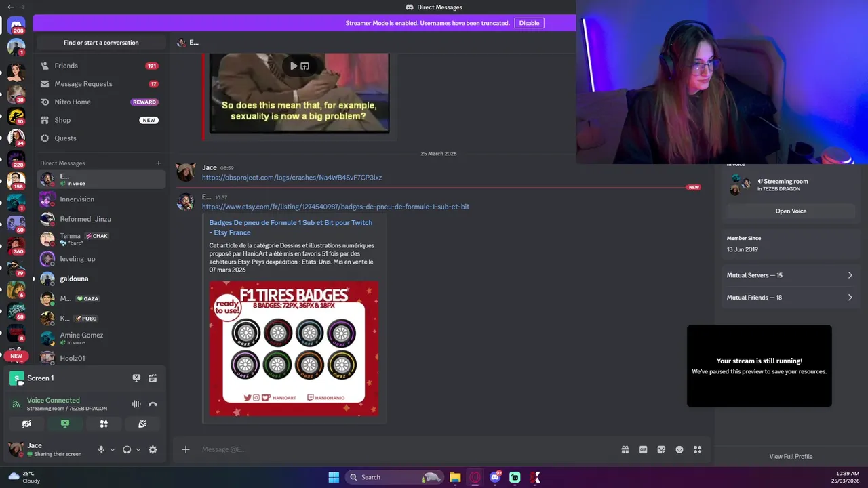
Task: Open File Explorer from the taskbar
Action: pyautogui.click(x=455, y=477)
